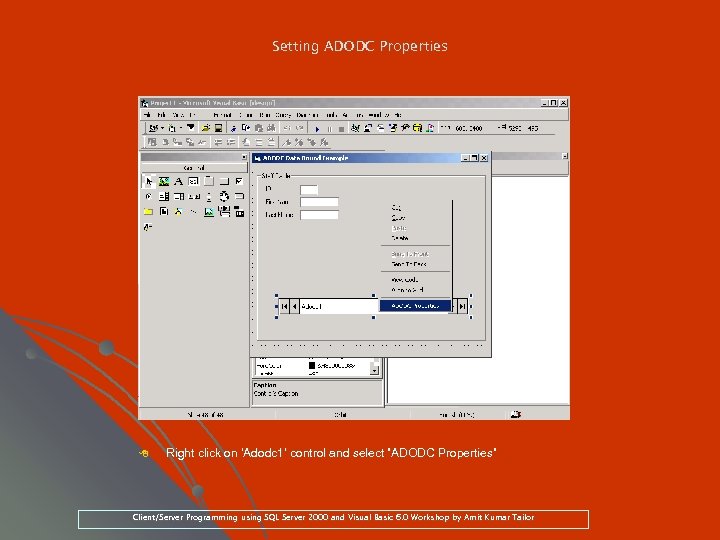Select the Line tool in the toolbox
720x540 pixels.
(194, 212)
